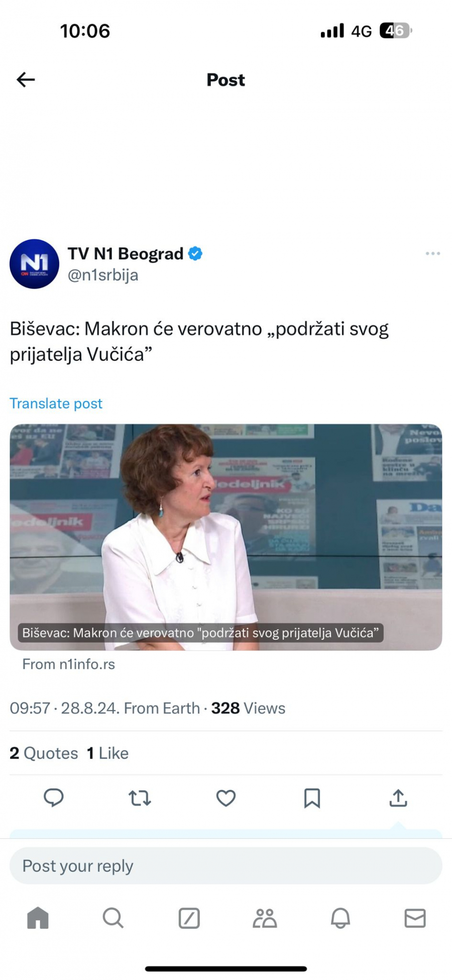This screenshot has width=452, height=980.
Task: Click the repost icon
Action: pos(140,798)
